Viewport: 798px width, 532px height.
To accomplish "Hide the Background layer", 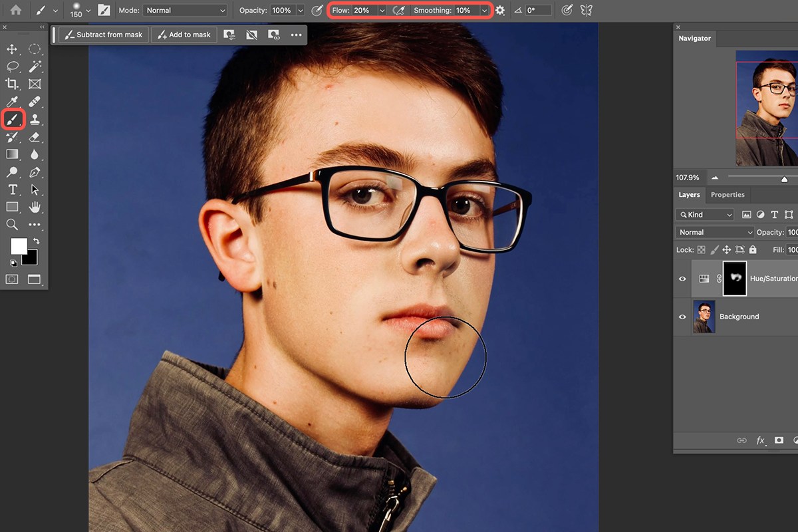I will click(x=682, y=317).
